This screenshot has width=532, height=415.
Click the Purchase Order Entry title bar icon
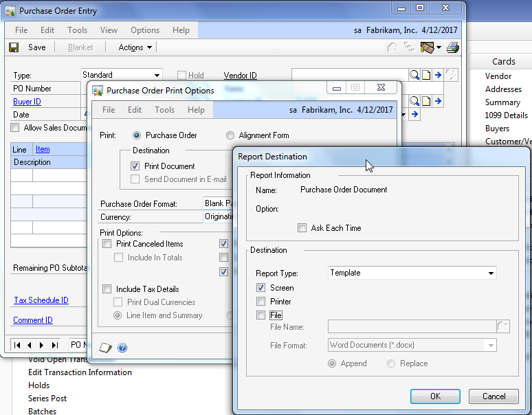click(x=10, y=11)
